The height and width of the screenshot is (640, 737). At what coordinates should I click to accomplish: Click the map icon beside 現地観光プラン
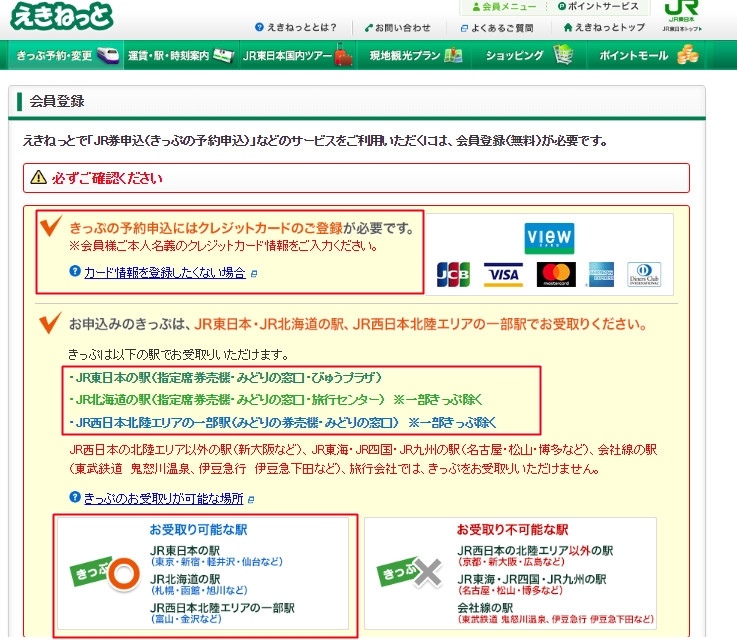(x=453, y=55)
